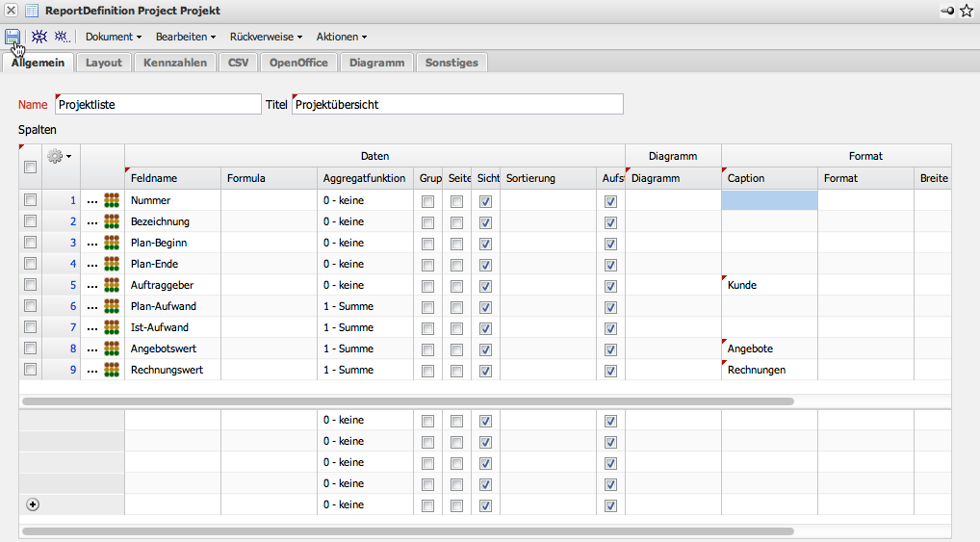Click the star favorite icon

click(967, 11)
